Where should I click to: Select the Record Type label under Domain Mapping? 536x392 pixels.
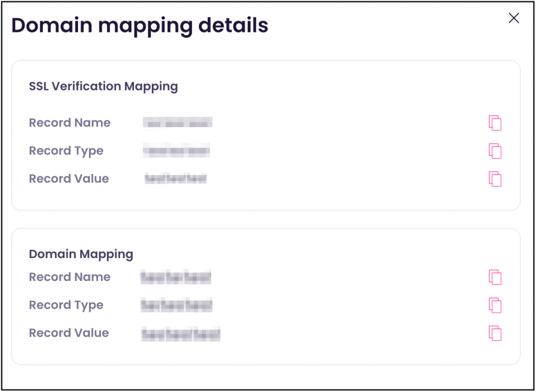click(66, 305)
